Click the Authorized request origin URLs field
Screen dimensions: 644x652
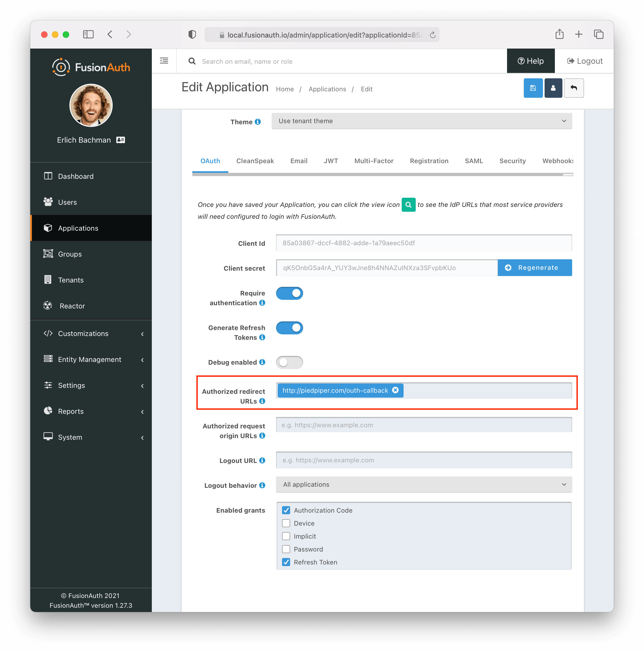tap(424, 425)
